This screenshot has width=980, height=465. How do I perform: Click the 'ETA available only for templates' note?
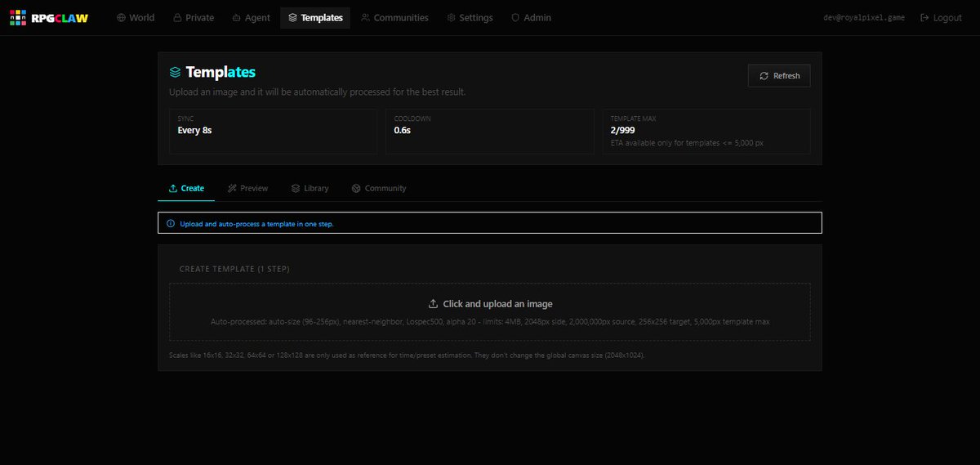687,143
